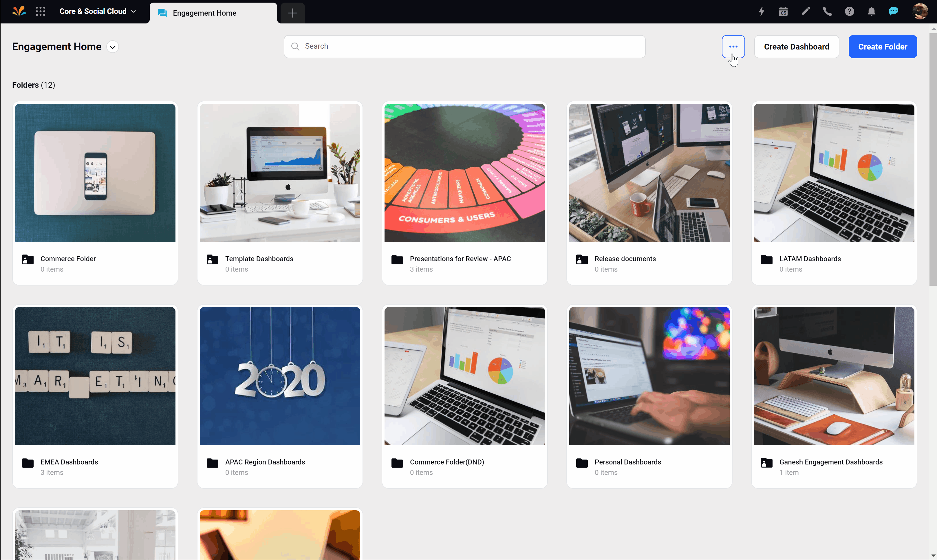Click the chat bubble icon in toolbar
937x560 pixels.
coord(894,12)
